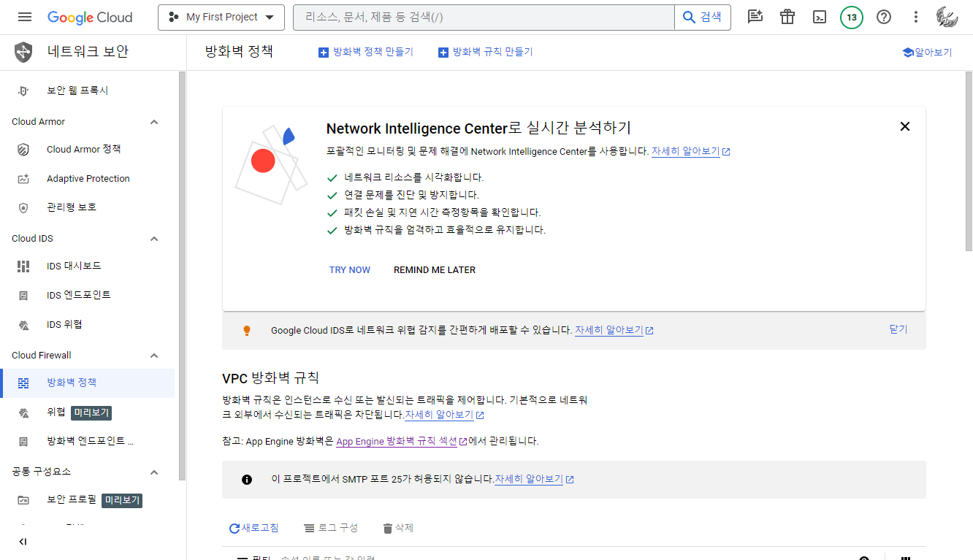The width and height of the screenshot is (973, 560).
Task: Open 로그 구성 log configuration
Action: coord(331,528)
